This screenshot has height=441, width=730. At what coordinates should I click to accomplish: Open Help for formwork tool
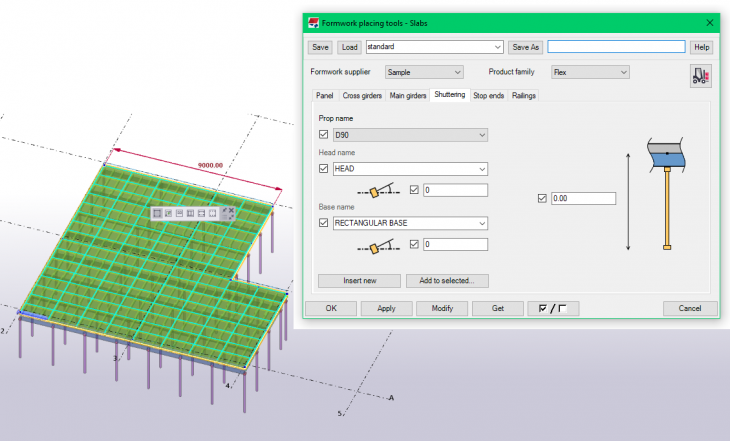click(701, 47)
